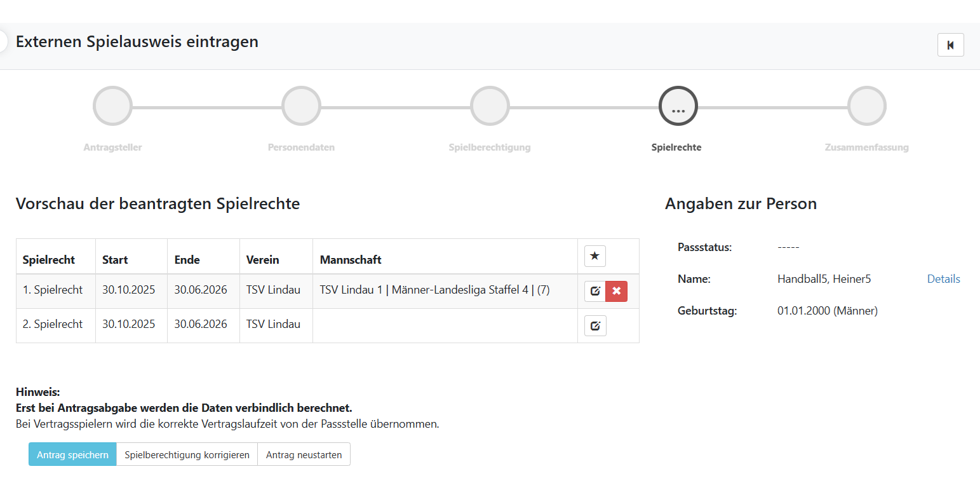Click the Mannschaft column header
This screenshot has width=980, height=483.
click(351, 260)
